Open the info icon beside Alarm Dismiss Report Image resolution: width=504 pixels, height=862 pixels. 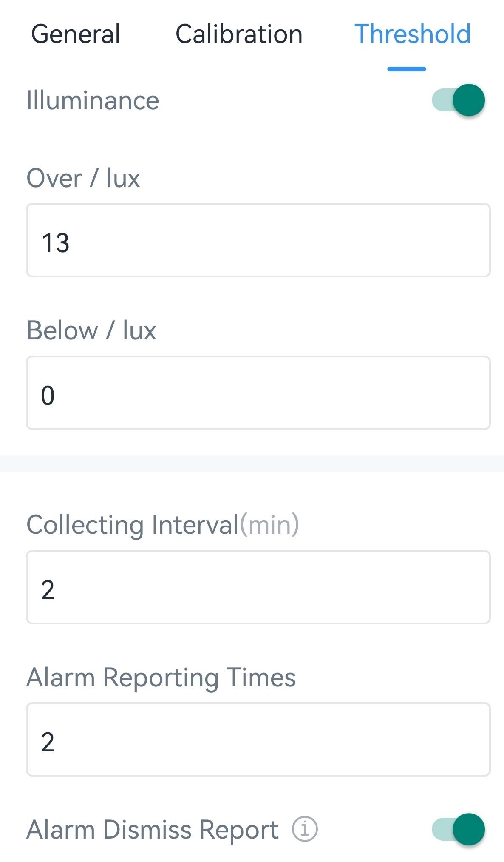(305, 829)
